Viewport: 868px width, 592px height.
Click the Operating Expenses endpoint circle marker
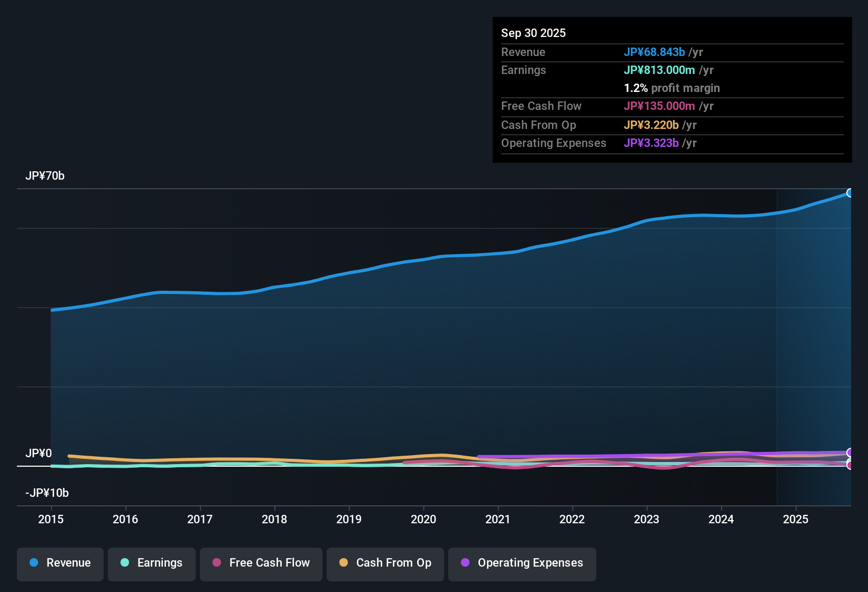click(850, 452)
